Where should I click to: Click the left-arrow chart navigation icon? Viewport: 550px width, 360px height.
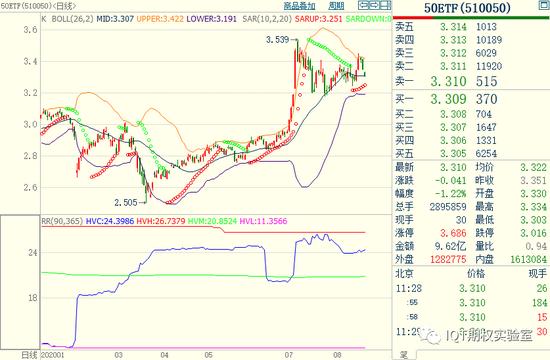click(x=363, y=5)
